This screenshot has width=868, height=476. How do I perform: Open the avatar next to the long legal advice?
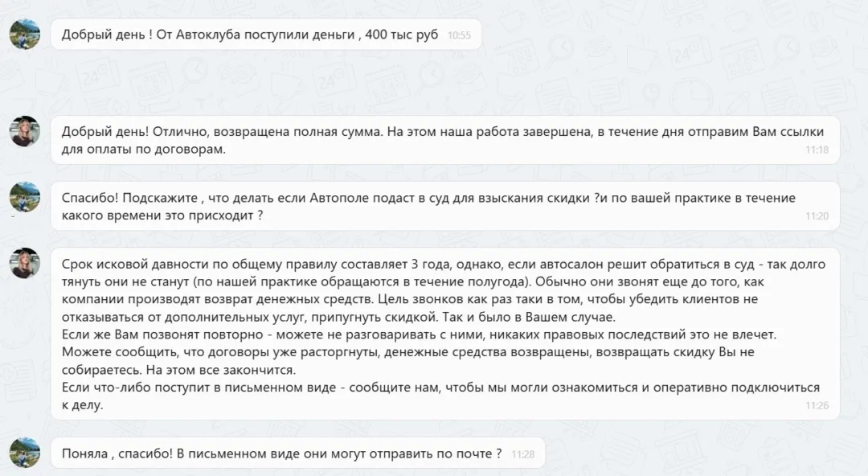(24, 261)
